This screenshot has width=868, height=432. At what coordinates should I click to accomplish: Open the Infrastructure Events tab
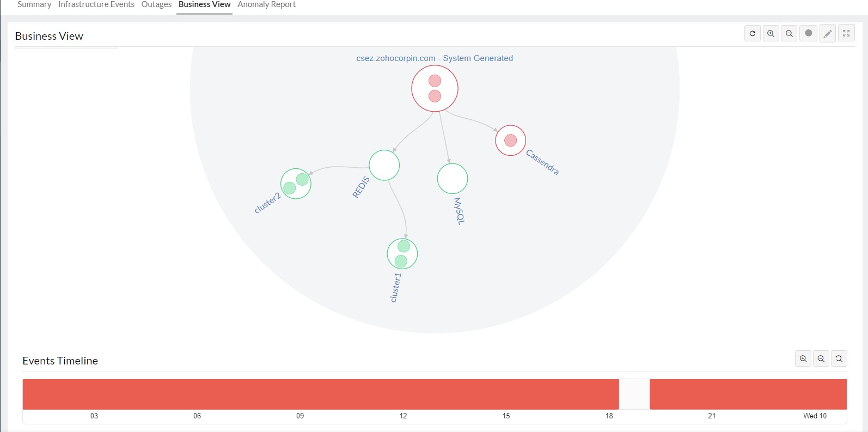click(96, 4)
